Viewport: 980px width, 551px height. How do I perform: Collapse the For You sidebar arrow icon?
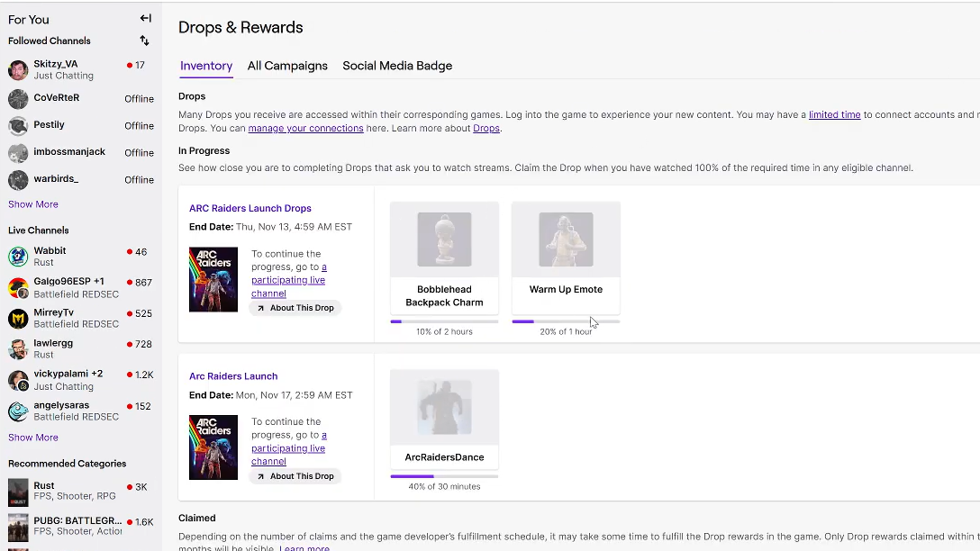click(x=146, y=18)
